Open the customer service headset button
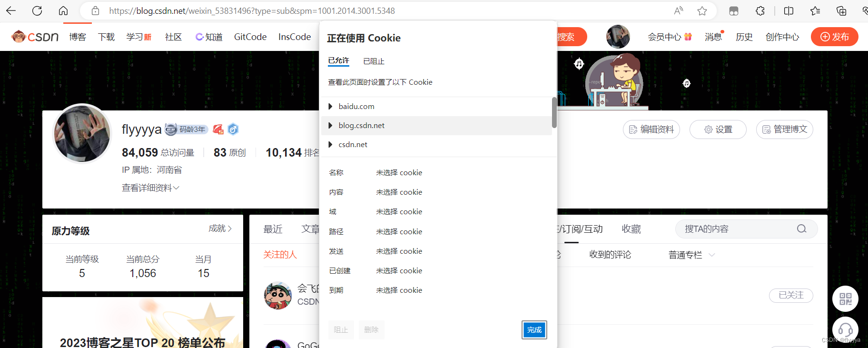Viewport: 868px width, 348px height. click(x=845, y=329)
